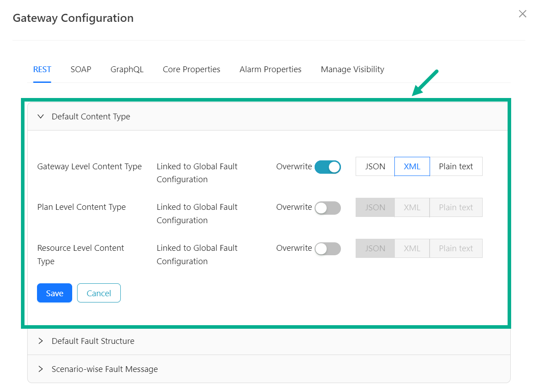Select JSON for Gateway Level Content Type
This screenshot has height=392, width=537.
coord(375,167)
